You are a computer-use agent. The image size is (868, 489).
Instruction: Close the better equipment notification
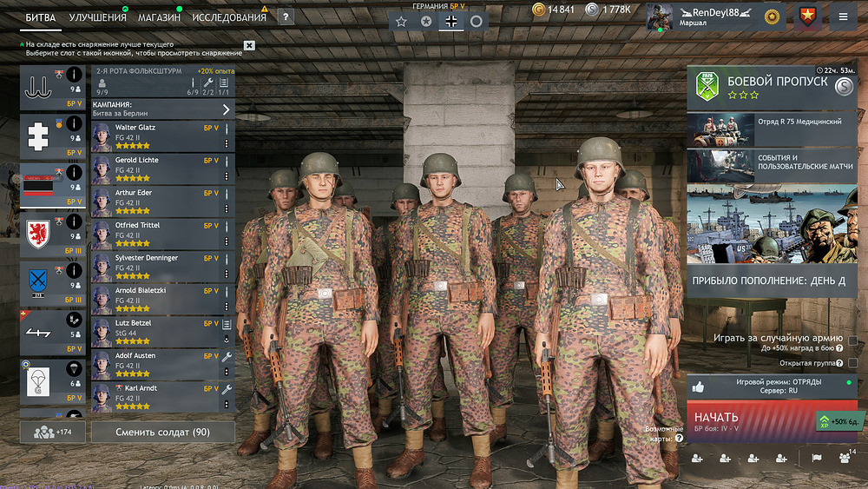pos(249,45)
